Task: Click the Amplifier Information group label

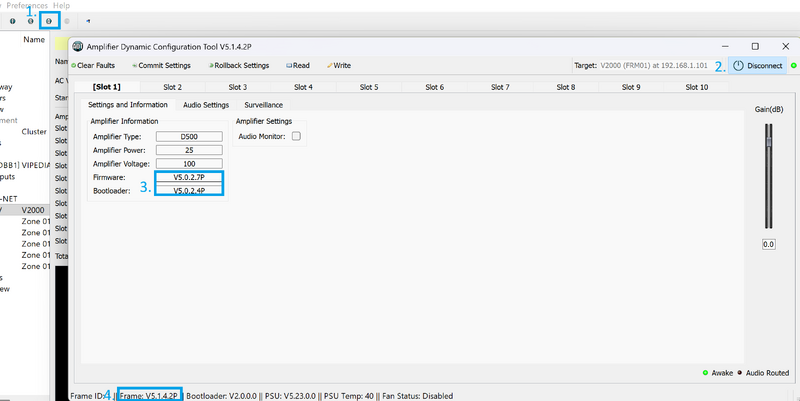Action: pyautogui.click(x=124, y=121)
